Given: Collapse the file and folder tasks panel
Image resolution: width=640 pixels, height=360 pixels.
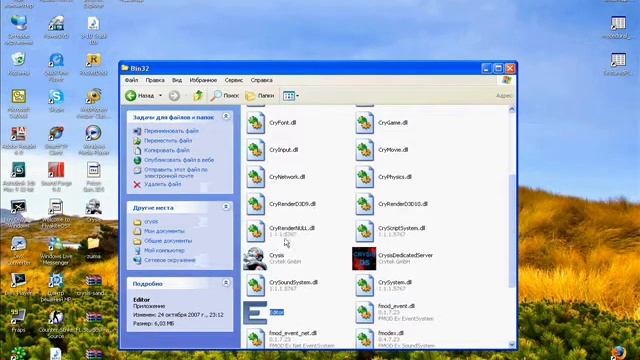Looking at the screenshot, I should pyautogui.click(x=226, y=117).
